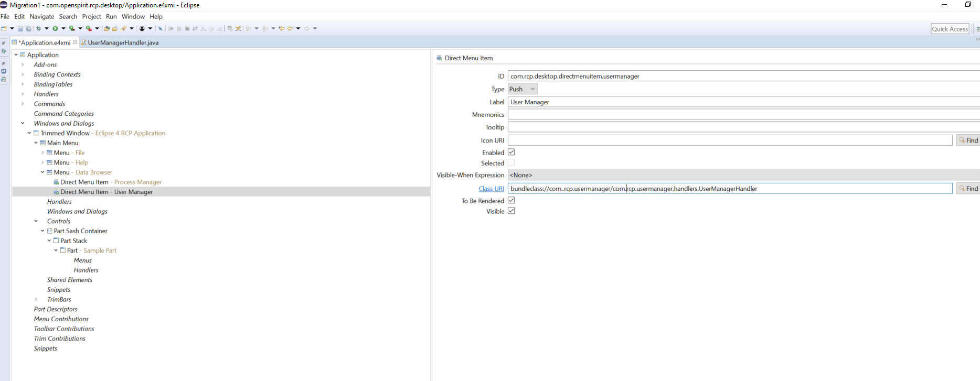980x381 pixels.
Task: Click the Tooltip input field
Action: point(743,127)
